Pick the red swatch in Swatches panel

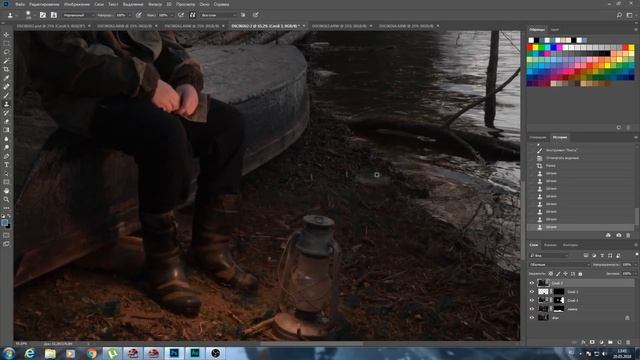coord(530,48)
